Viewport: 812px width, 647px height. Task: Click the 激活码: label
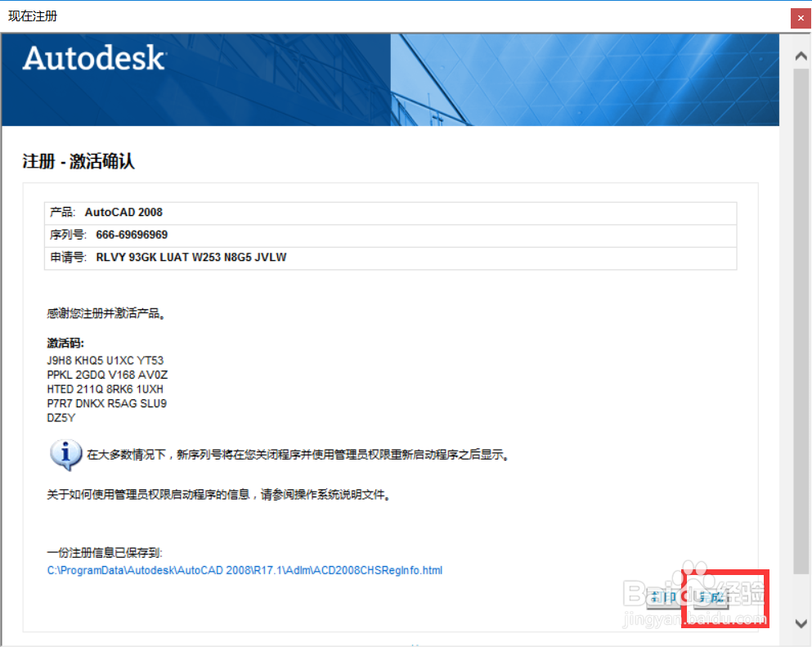point(65,343)
